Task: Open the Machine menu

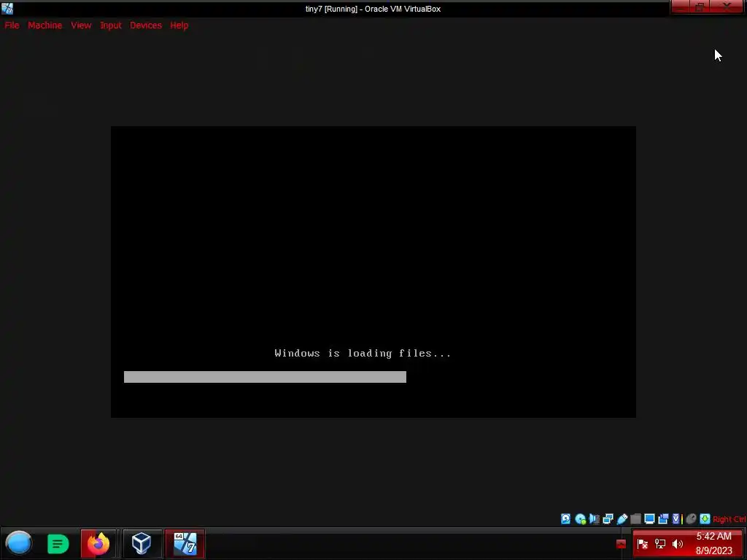Action: [x=44, y=26]
